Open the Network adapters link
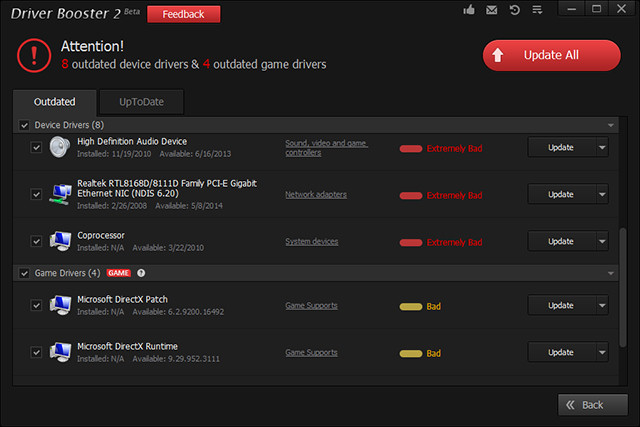 pyautogui.click(x=316, y=195)
